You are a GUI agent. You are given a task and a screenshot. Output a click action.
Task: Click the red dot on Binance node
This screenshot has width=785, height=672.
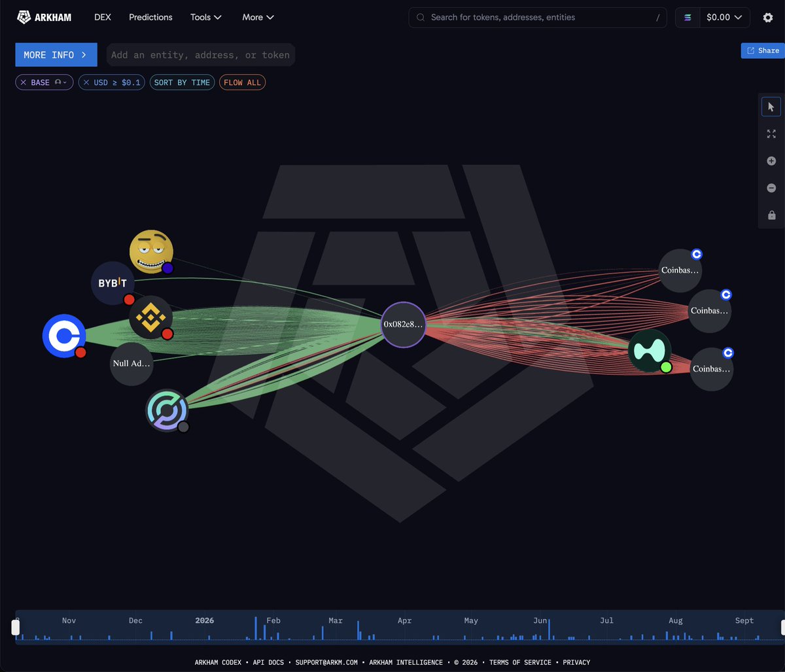coord(167,334)
